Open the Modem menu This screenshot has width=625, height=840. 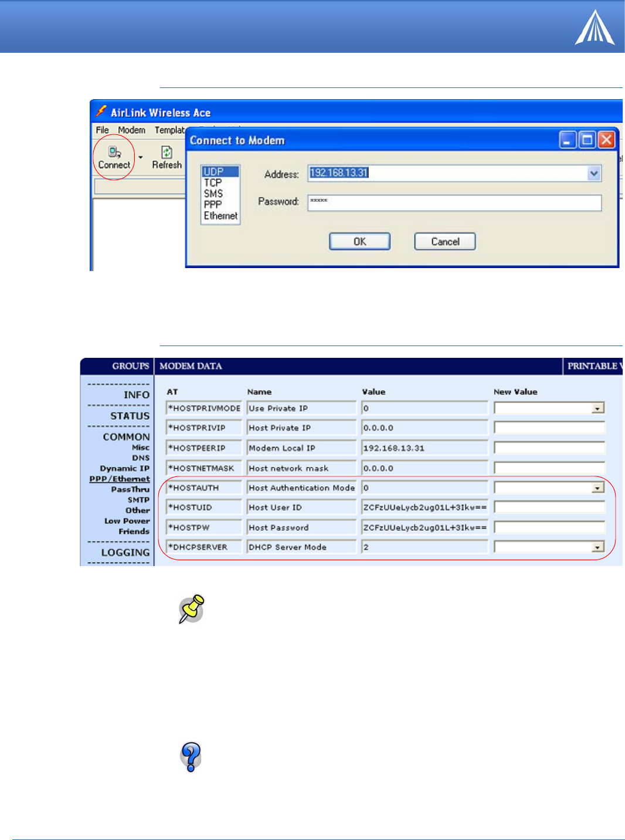click(x=131, y=130)
